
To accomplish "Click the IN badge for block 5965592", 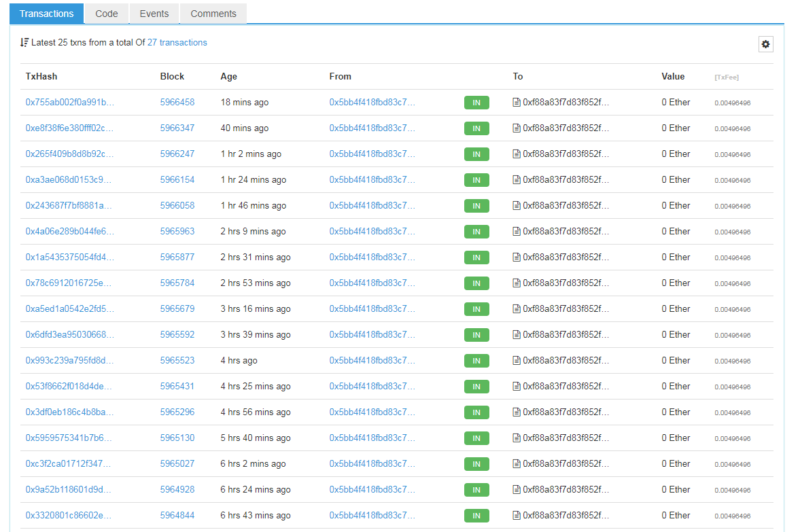I will coord(476,335).
